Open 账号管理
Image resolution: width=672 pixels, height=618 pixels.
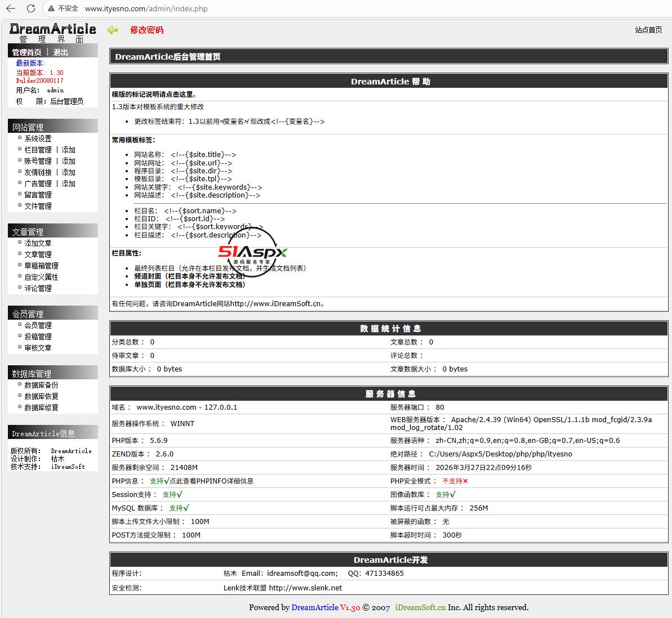38,161
